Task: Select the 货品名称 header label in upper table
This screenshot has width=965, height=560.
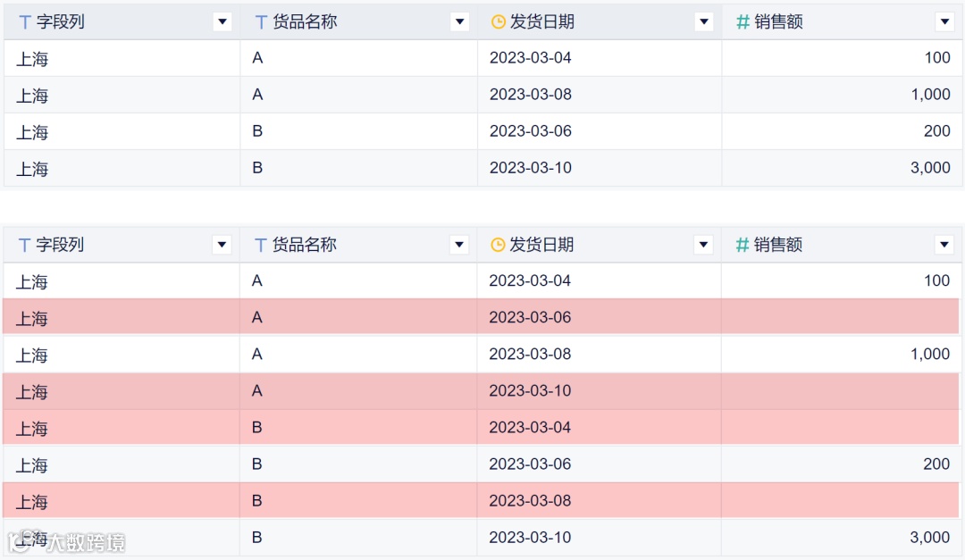Action: click(x=305, y=22)
